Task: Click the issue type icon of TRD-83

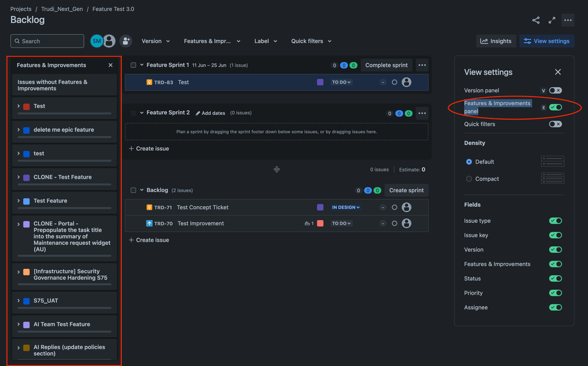Action: [150, 82]
